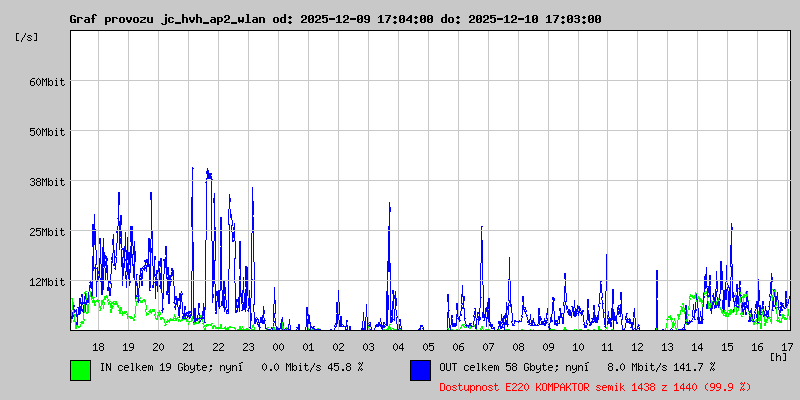
Task: Select the 50Mbit y-axis label
Action: (47, 132)
